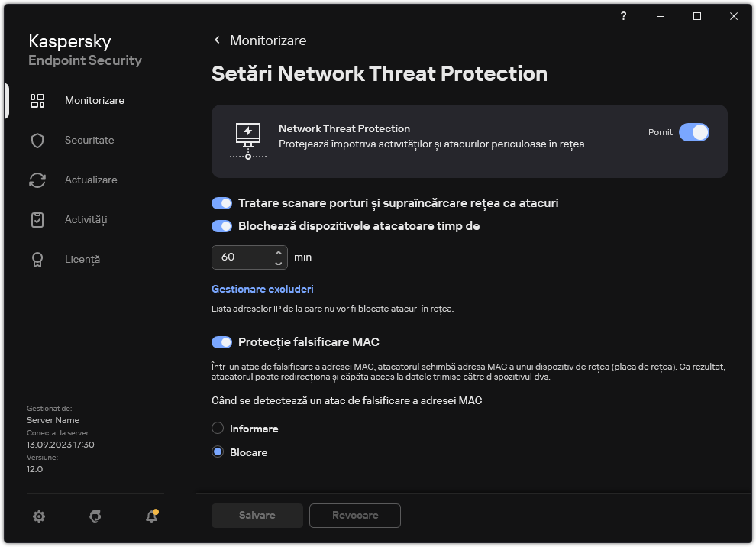Click the help question mark icon
Image resolution: width=756 pixels, height=547 pixels.
pos(622,16)
